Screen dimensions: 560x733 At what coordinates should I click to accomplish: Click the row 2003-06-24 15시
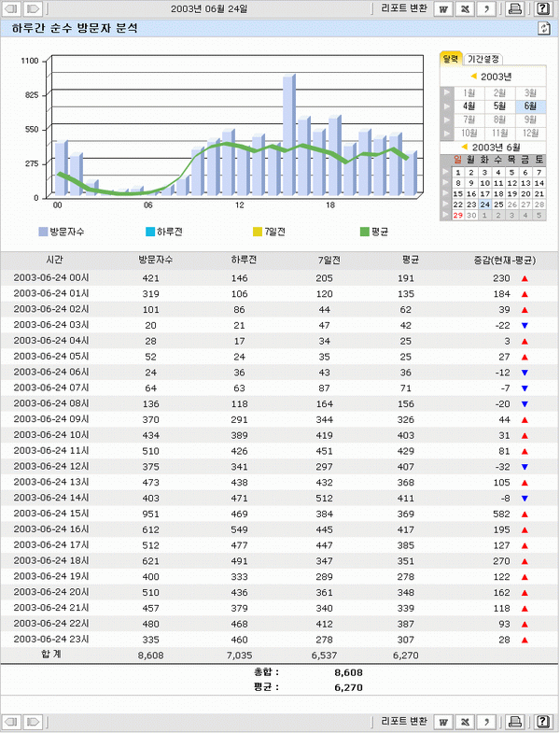point(279,514)
